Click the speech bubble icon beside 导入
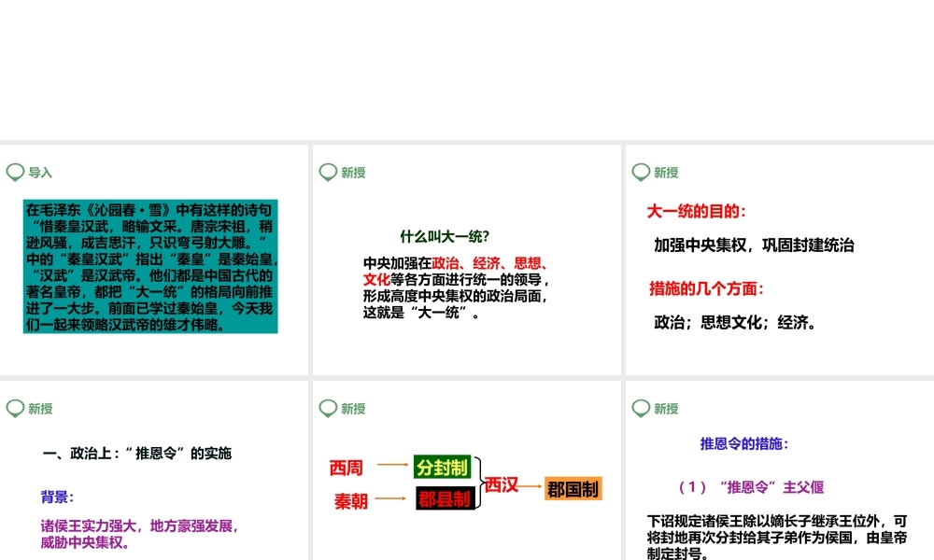This screenshot has height=560, width=934. pyautogui.click(x=15, y=172)
